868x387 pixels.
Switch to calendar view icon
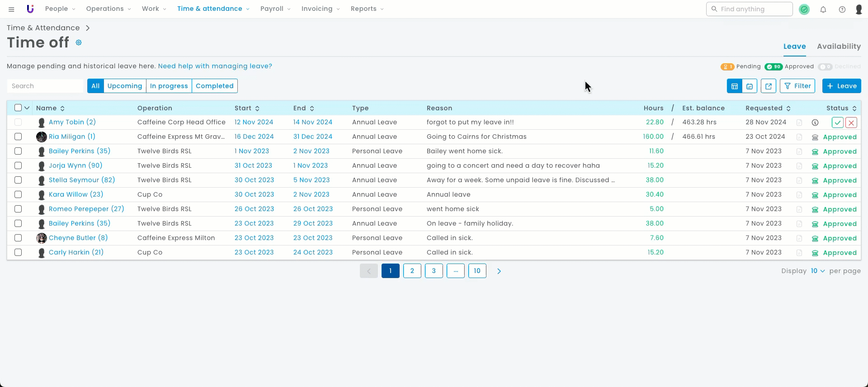(x=750, y=86)
